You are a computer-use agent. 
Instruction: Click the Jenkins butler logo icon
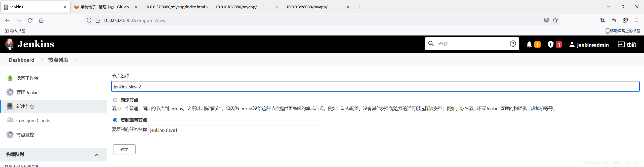[9, 44]
